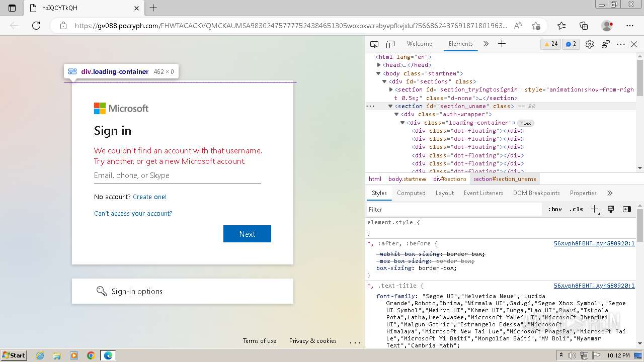The width and height of the screenshot is (644, 362).
Task: Click the address bar URL
Action: [x=291, y=26]
